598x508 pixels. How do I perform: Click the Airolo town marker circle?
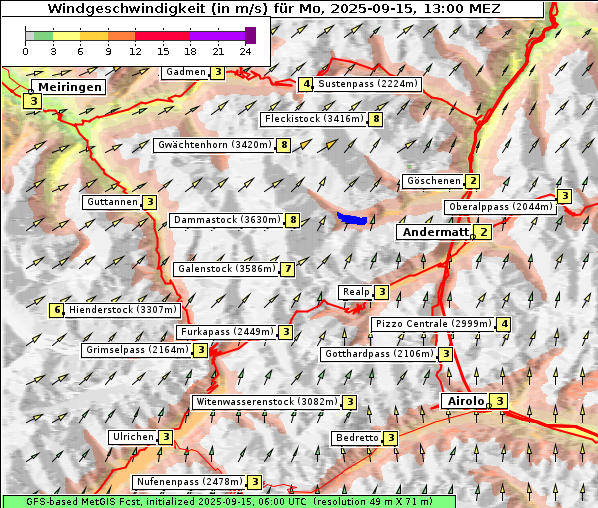point(489,406)
